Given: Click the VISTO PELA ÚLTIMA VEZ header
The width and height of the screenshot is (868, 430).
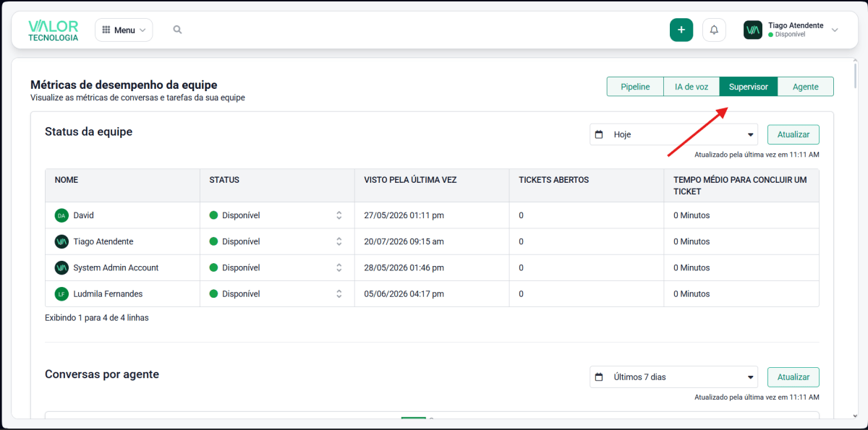Looking at the screenshot, I should [x=432, y=185].
